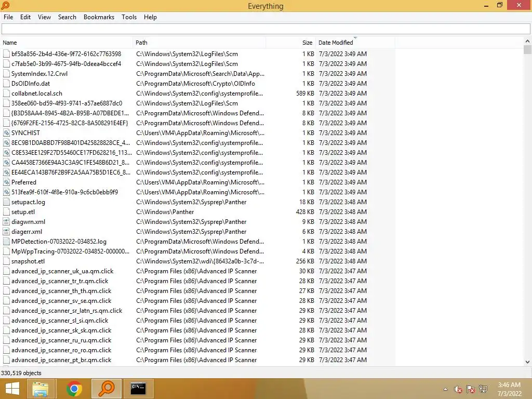Open the Edit menu
The image size is (532, 399).
(x=25, y=17)
